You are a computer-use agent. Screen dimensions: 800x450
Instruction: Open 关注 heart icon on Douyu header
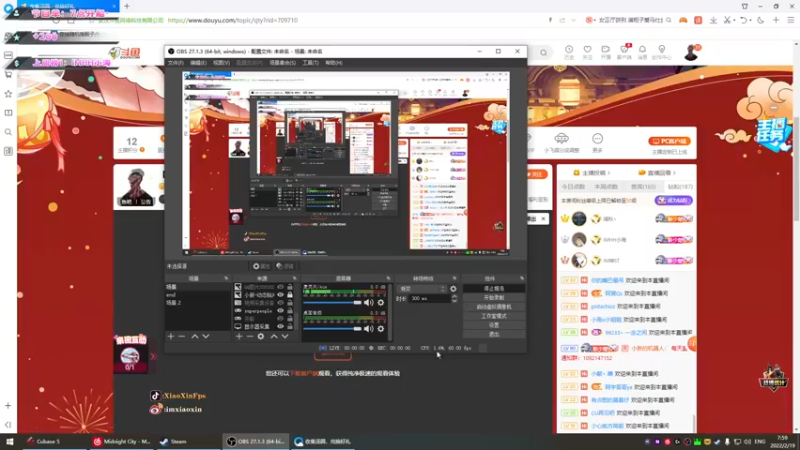(x=587, y=52)
